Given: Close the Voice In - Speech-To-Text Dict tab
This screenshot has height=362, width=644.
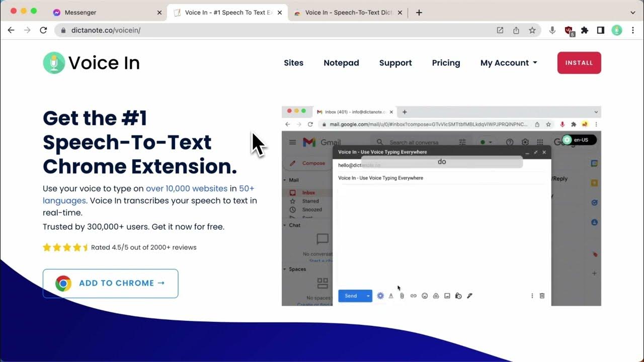Looking at the screenshot, I should (x=400, y=13).
